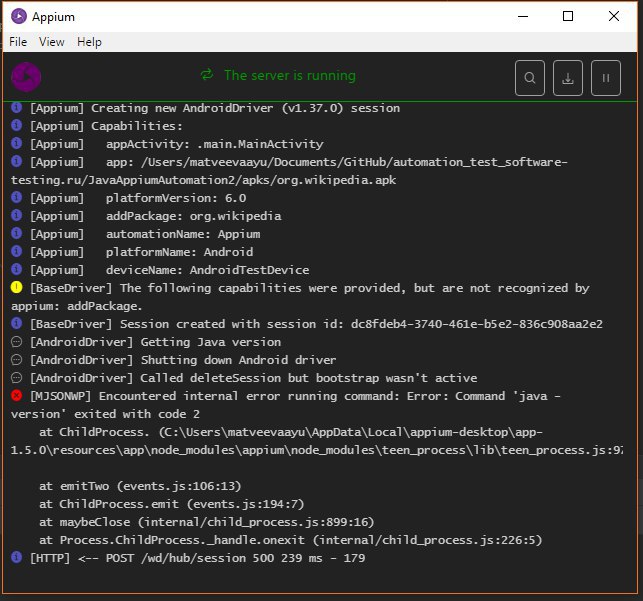Click the info icon beside "platformName: Android"

(16, 251)
